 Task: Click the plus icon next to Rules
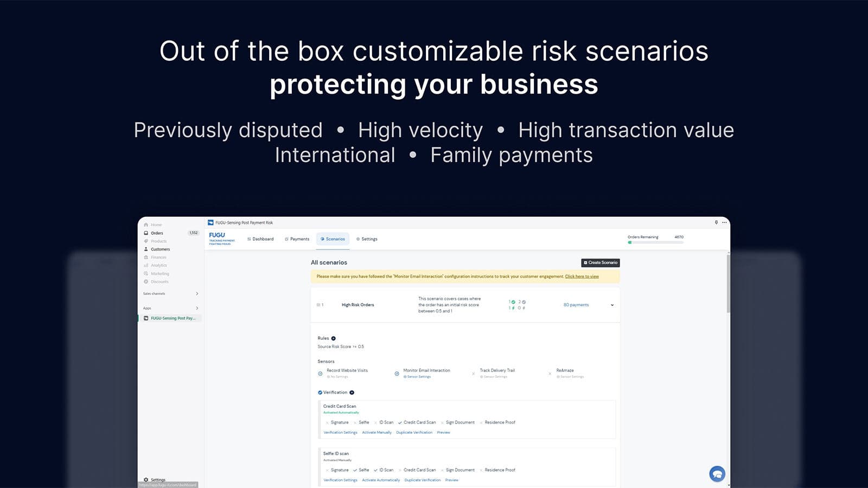[x=333, y=337]
